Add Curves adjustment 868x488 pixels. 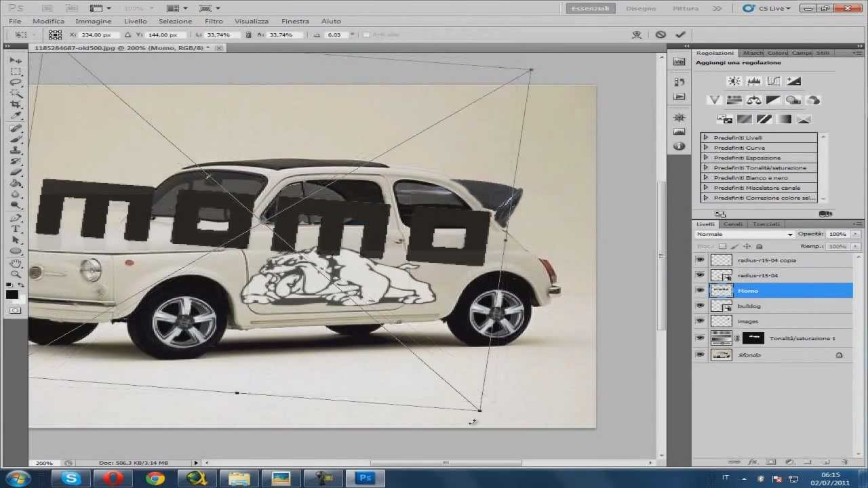pyautogui.click(x=774, y=81)
